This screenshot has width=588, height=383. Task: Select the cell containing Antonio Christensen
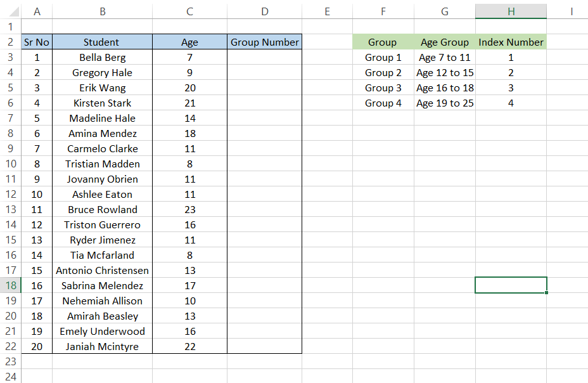point(102,270)
